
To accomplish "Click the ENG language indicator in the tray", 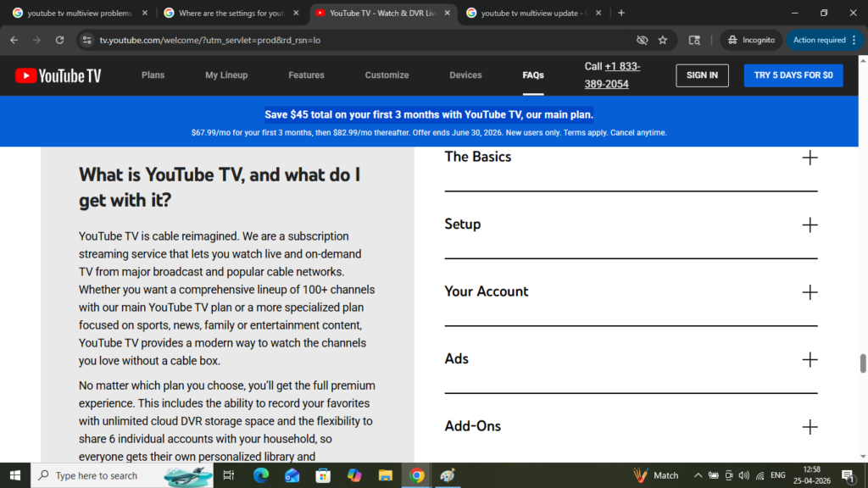I will (778, 475).
